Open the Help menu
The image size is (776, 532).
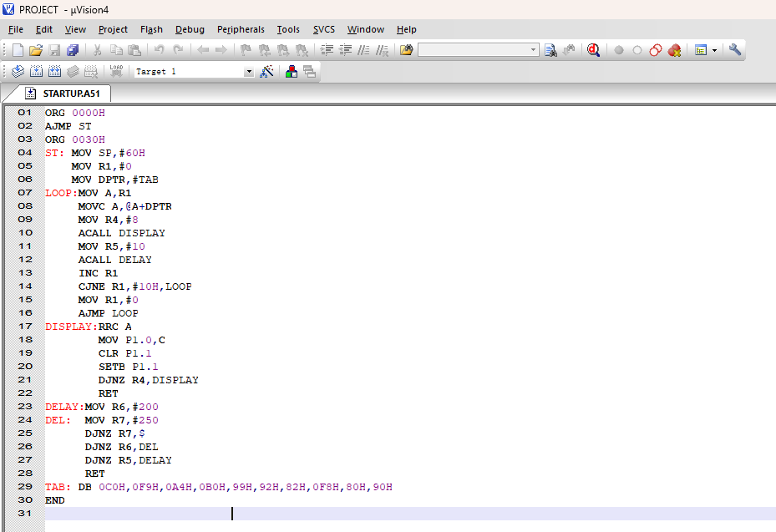click(406, 30)
